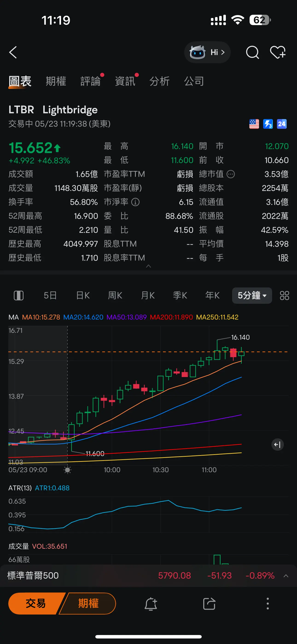Tap the 換手率 56.80% value
297x644 pixels.
[x=84, y=202]
